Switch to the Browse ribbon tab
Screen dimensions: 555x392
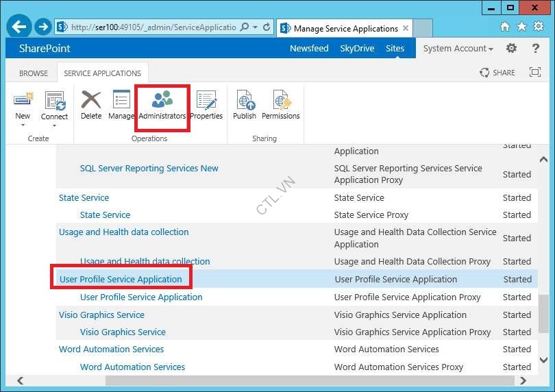click(x=34, y=73)
